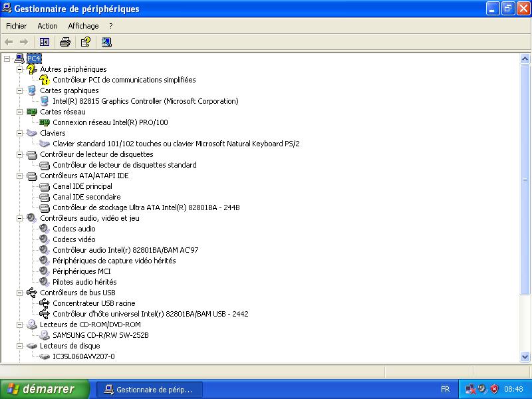The height and width of the screenshot is (399, 532).
Task: Click the Print toolbar icon
Action: coord(65,42)
